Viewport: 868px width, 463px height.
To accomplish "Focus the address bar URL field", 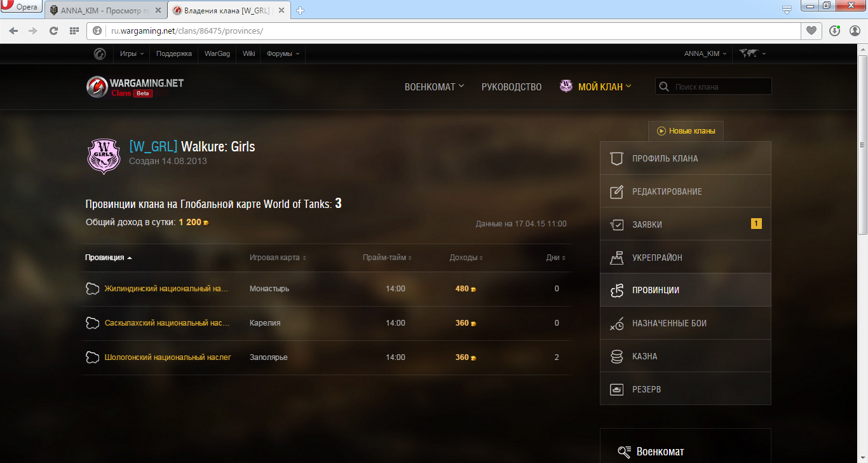I will click(445, 31).
